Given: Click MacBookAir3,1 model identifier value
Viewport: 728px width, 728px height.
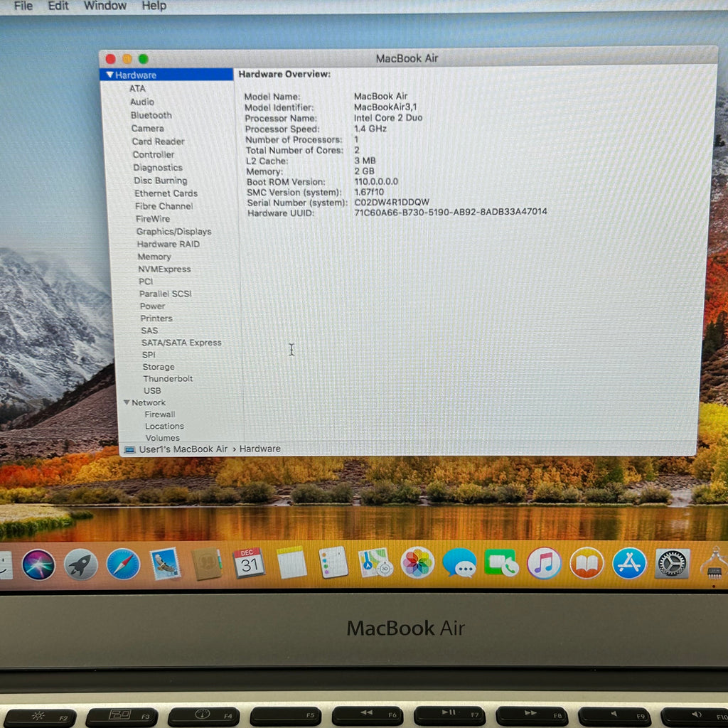Looking at the screenshot, I should point(385,107).
